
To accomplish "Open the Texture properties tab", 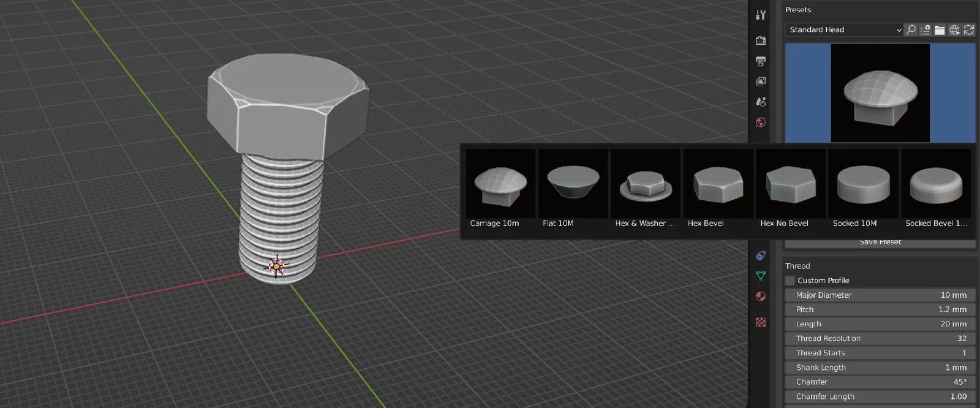I will coord(761,322).
